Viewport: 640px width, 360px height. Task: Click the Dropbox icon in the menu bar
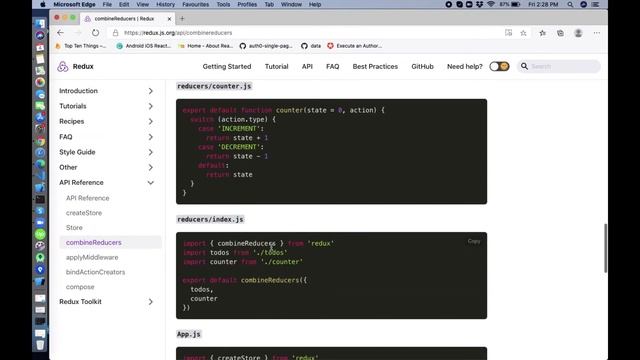point(480,4)
